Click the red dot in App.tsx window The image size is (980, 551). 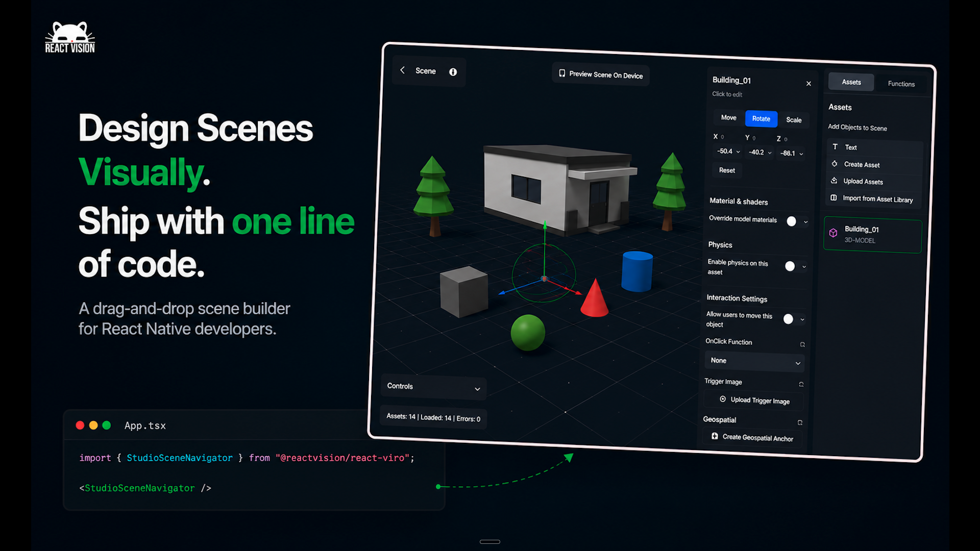click(80, 425)
